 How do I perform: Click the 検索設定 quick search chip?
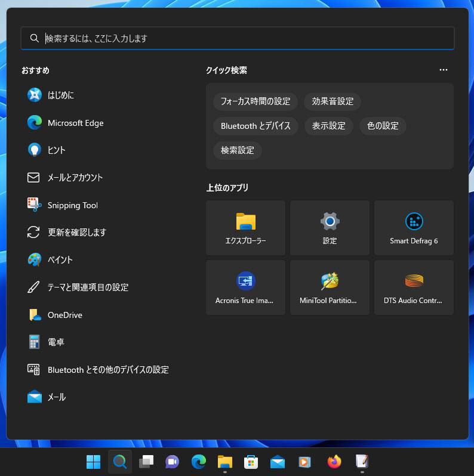click(237, 150)
